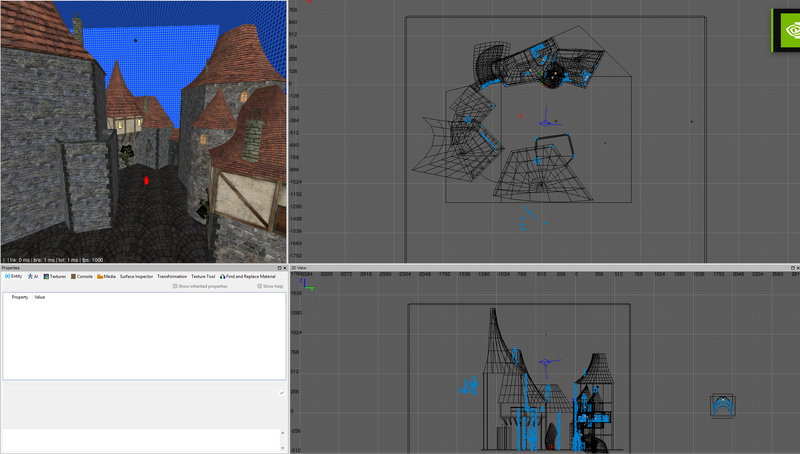Open the Media tab

tap(106, 276)
